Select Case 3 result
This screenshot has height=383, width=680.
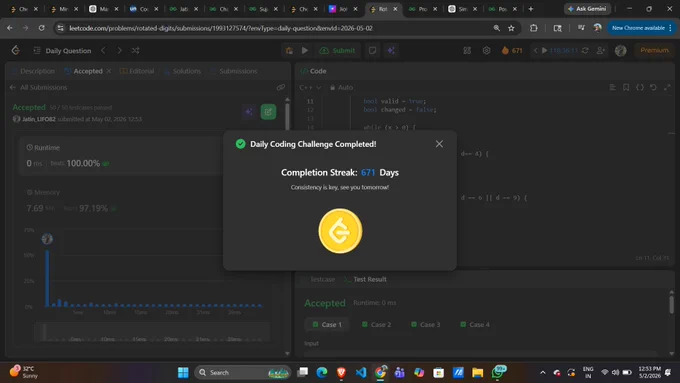coord(425,324)
